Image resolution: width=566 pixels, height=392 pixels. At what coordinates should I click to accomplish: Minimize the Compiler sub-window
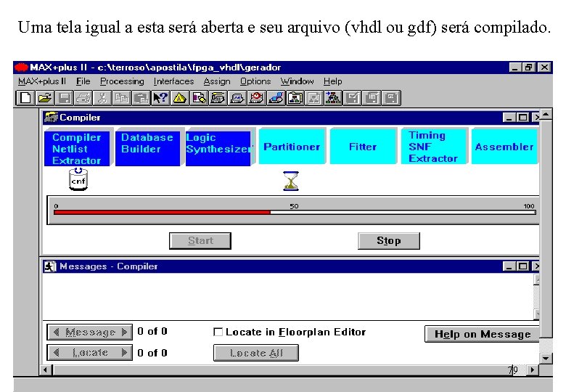click(x=509, y=118)
